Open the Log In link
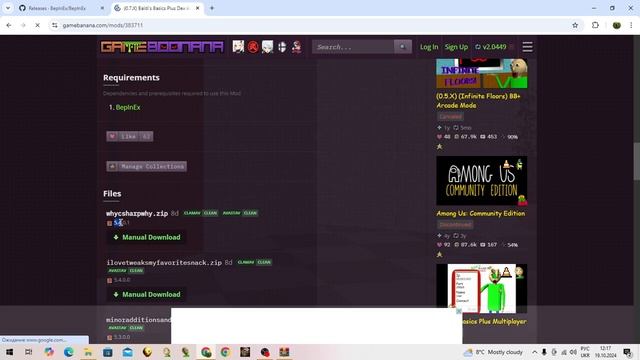640x360 pixels. [x=429, y=47]
